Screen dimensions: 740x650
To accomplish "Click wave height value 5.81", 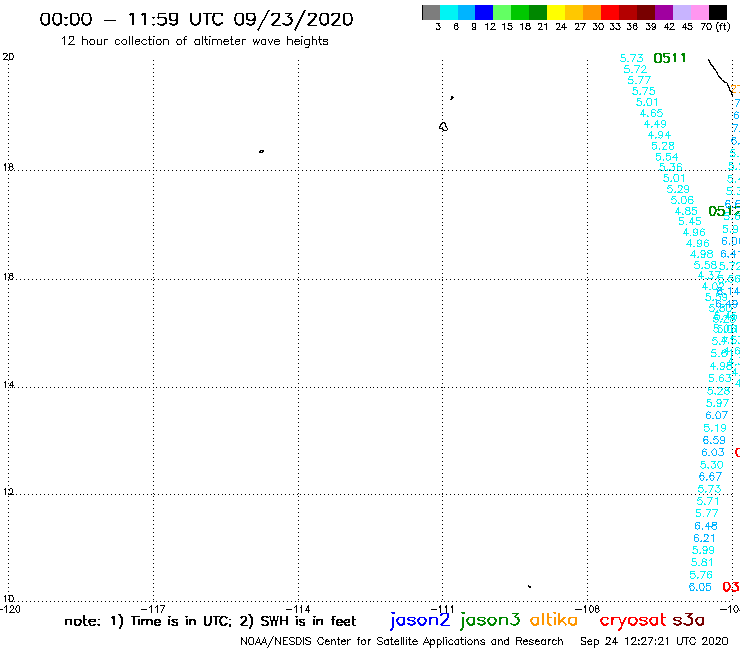I will click(702, 563).
